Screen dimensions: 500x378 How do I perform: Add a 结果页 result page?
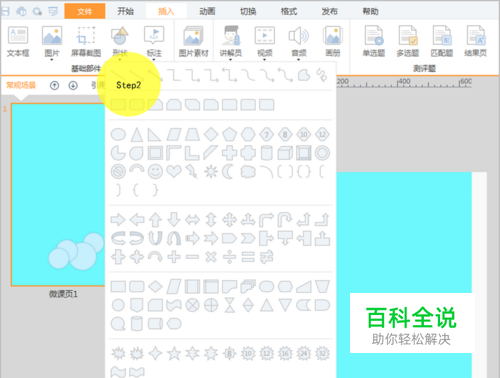click(x=476, y=42)
